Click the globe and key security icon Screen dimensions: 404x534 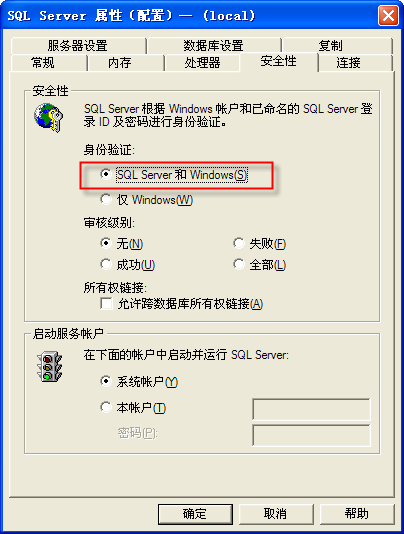[49, 118]
